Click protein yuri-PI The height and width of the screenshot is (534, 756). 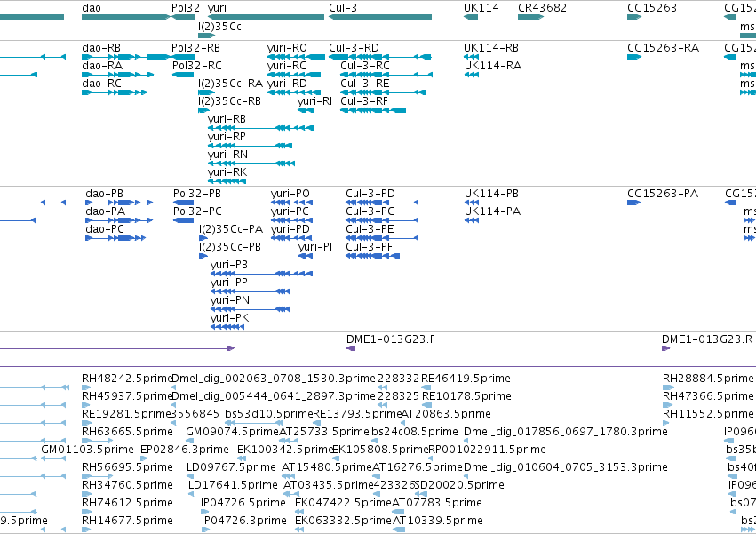(314, 248)
